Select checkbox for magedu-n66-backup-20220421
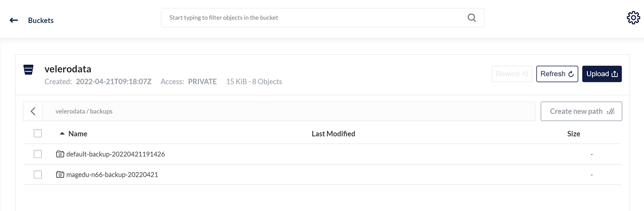This screenshot has height=211, width=644. pyautogui.click(x=38, y=174)
